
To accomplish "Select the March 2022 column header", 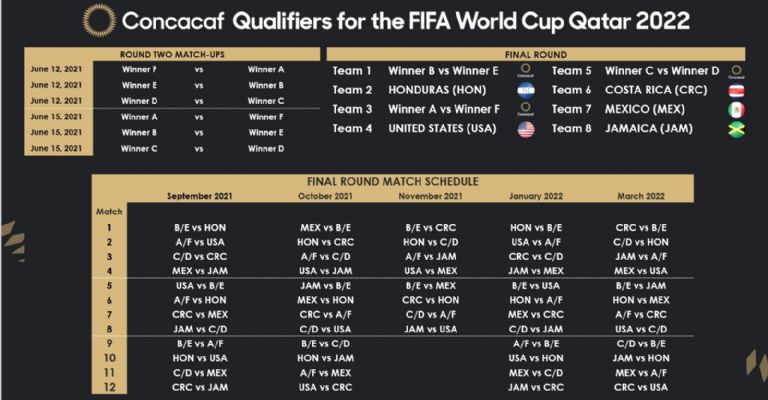I will point(641,196).
